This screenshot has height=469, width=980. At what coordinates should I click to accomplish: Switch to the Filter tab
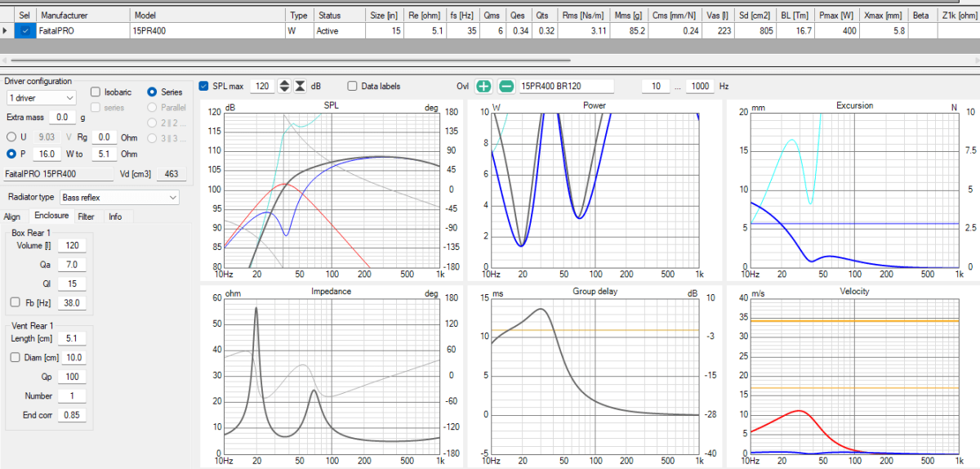click(x=86, y=217)
